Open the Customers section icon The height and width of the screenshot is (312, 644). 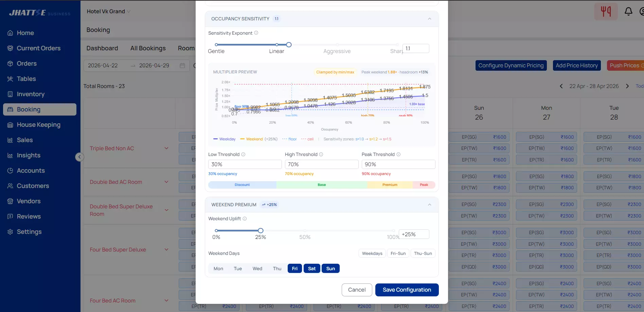[10, 186]
